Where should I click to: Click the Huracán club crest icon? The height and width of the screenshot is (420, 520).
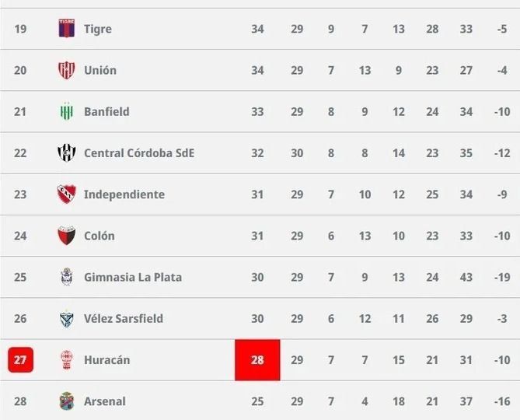pyautogui.click(x=67, y=360)
